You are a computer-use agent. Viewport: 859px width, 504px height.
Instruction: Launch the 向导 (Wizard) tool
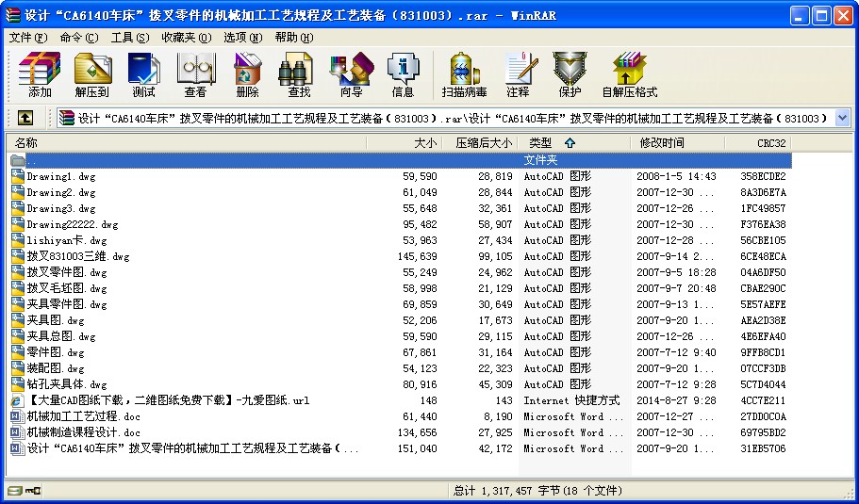(x=351, y=74)
